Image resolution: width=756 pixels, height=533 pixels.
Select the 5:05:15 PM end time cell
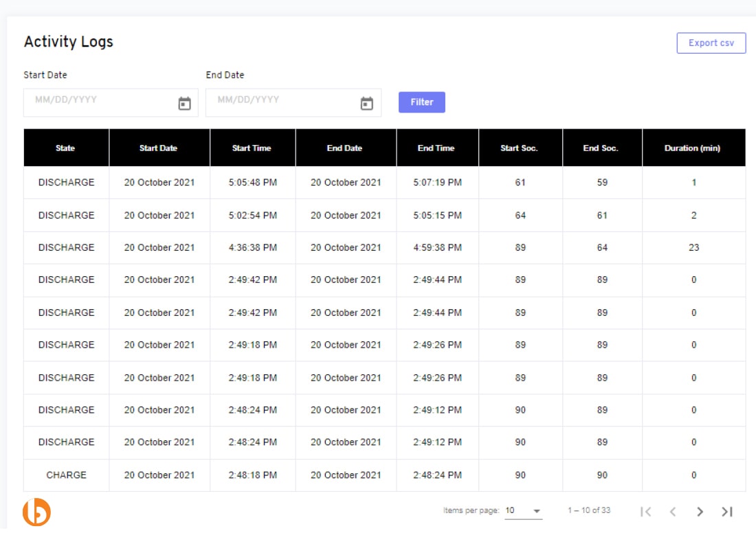coord(437,215)
